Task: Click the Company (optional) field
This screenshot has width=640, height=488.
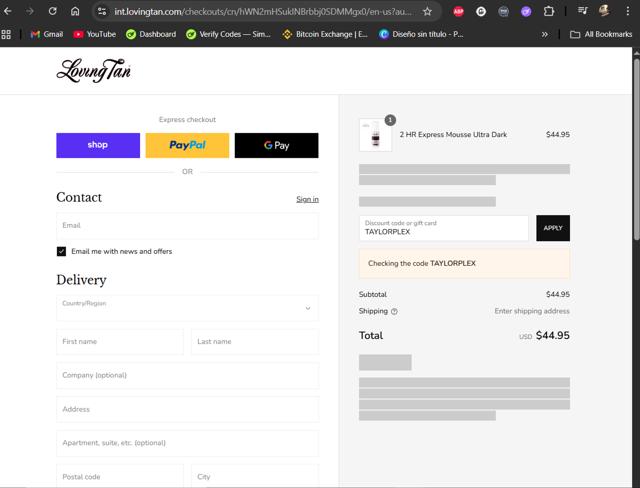Action: pos(187,375)
